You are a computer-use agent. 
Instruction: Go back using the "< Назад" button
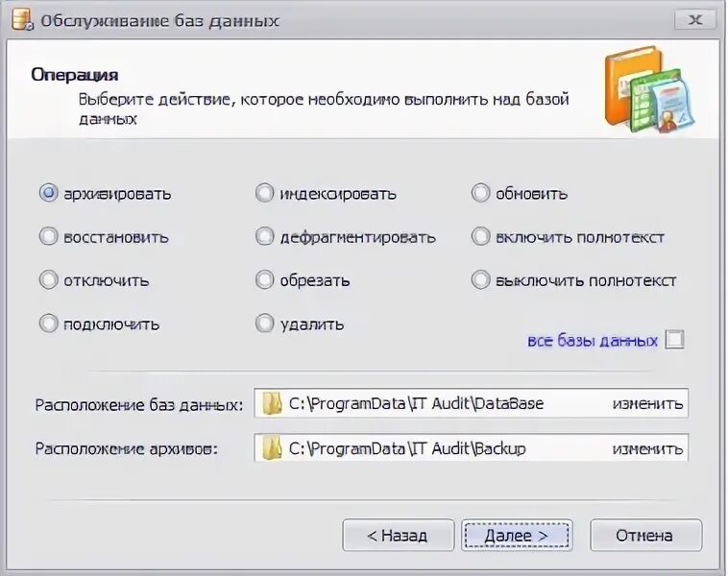point(398,536)
